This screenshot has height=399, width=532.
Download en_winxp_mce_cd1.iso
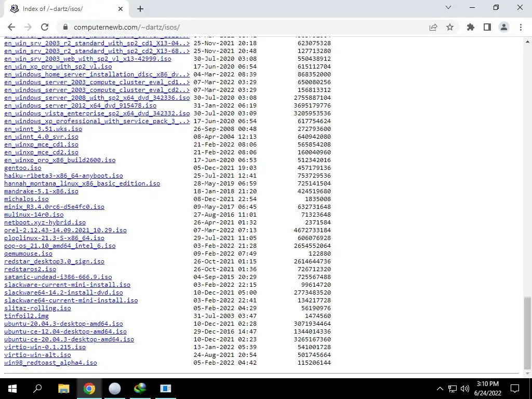[x=42, y=144]
